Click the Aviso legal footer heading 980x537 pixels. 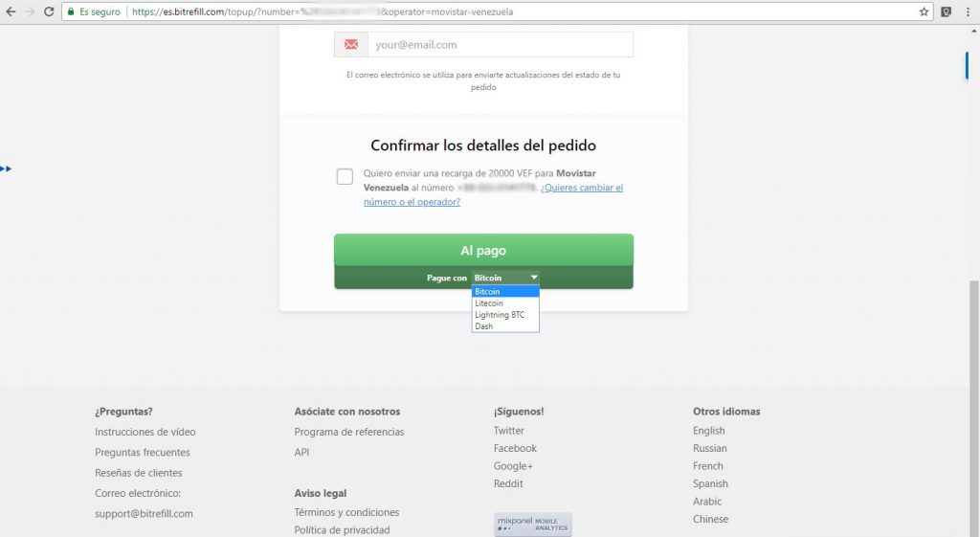321,493
